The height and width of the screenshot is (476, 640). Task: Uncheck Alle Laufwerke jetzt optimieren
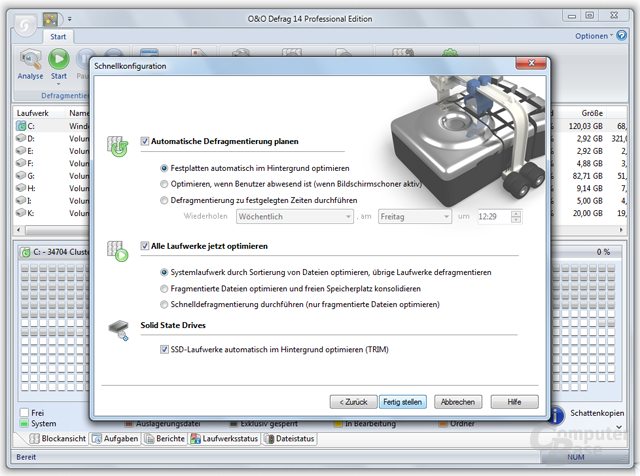[x=144, y=246]
